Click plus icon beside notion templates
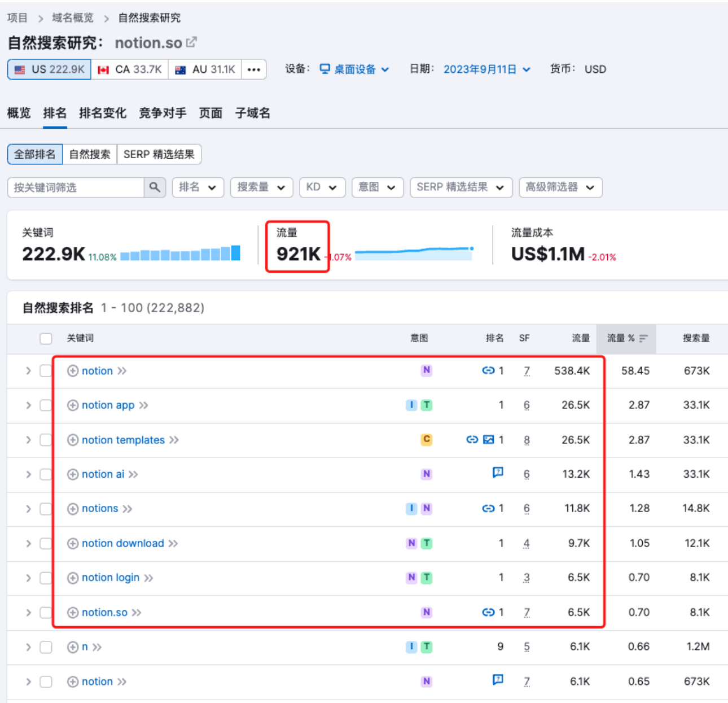Viewport: 728px width, 703px height. point(73,440)
